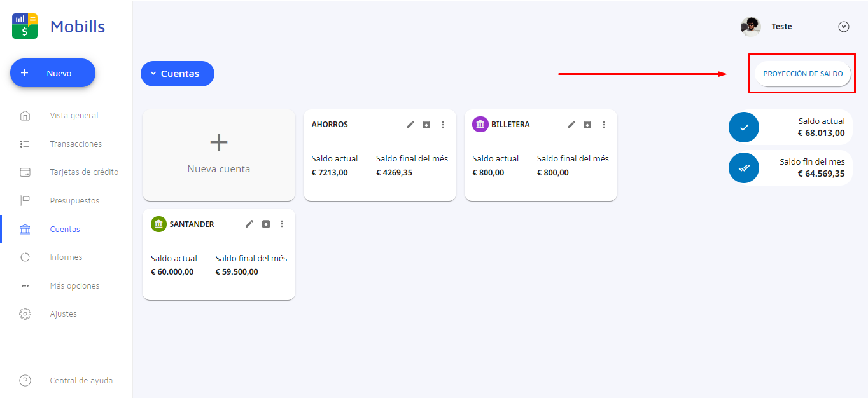Screen dimensions: 868x398
Task: Archive the BILLETERA account via archive icon
Action: [587, 125]
